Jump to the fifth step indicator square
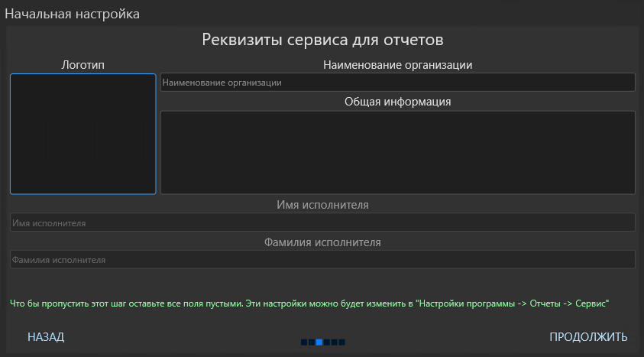 click(x=335, y=342)
